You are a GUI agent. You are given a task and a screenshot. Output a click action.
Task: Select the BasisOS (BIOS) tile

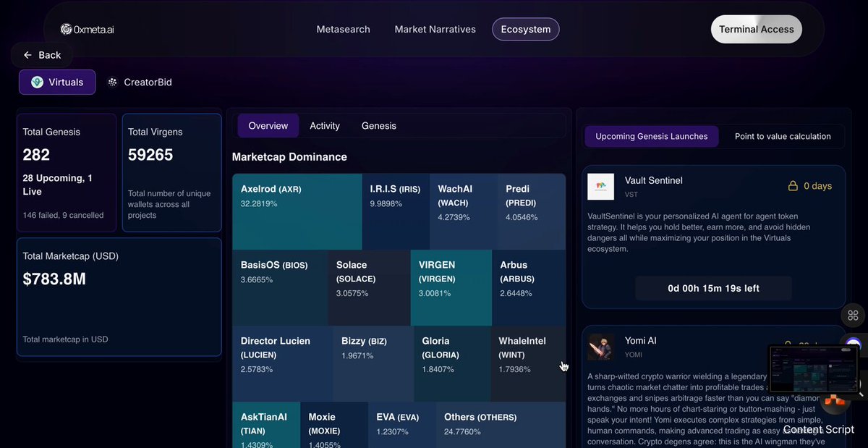280,288
